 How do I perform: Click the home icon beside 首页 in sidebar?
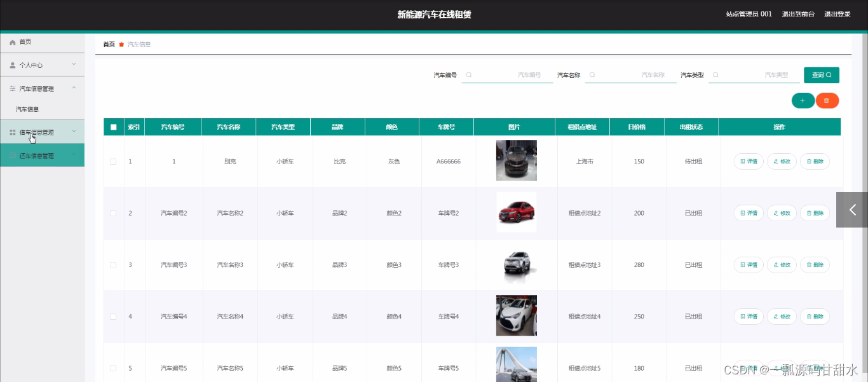point(13,42)
